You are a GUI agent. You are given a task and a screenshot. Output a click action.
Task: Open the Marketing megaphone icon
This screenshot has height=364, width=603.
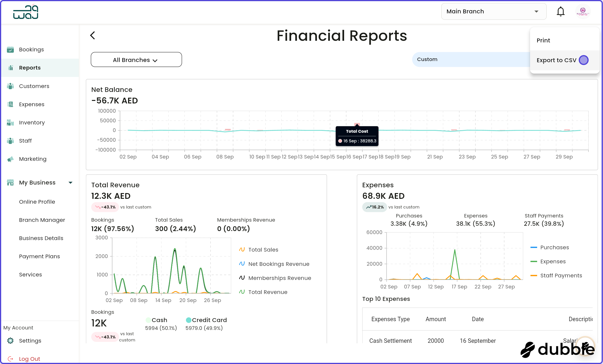10,159
